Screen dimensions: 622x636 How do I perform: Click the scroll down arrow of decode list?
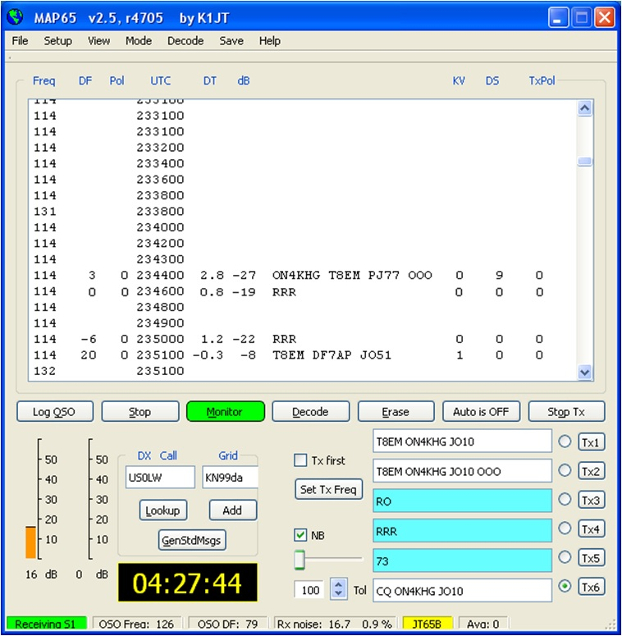585,372
